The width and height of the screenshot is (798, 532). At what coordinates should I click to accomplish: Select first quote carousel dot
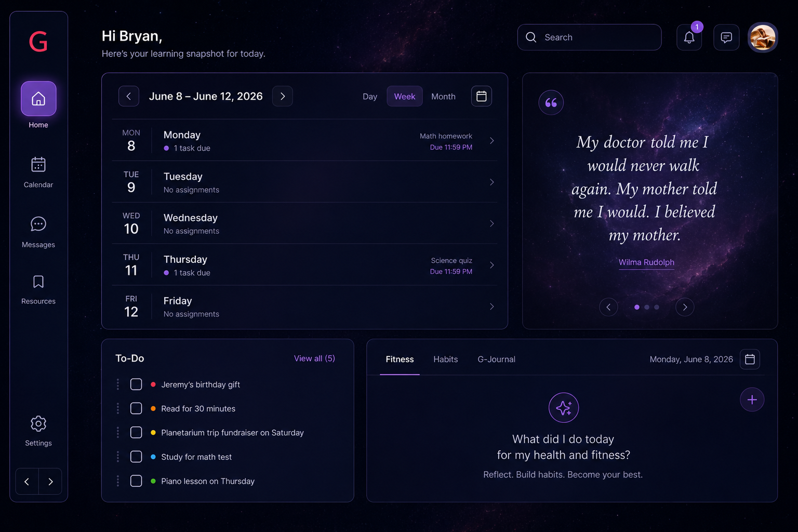tap(637, 307)
